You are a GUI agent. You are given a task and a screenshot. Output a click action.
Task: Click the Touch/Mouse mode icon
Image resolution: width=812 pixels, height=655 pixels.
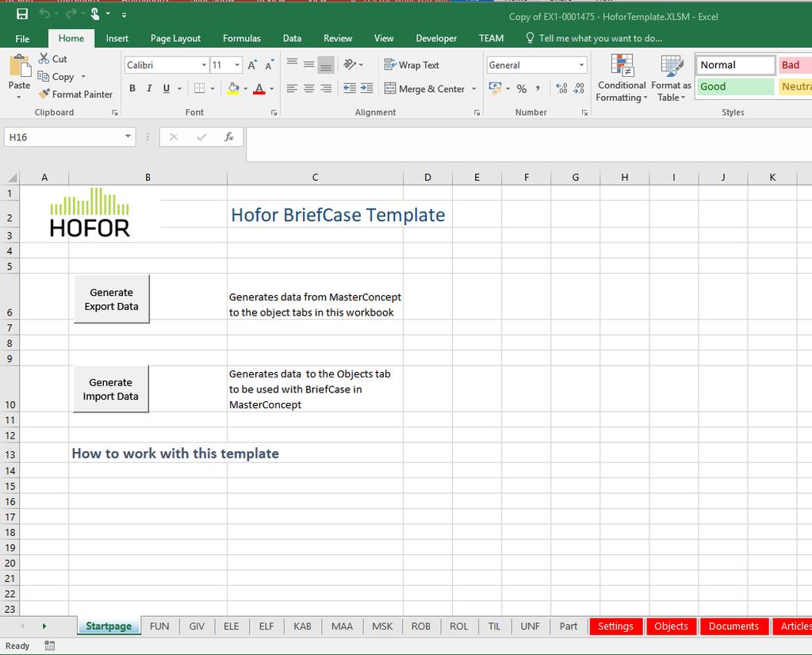pyautogui.click(x=95, y=14)
